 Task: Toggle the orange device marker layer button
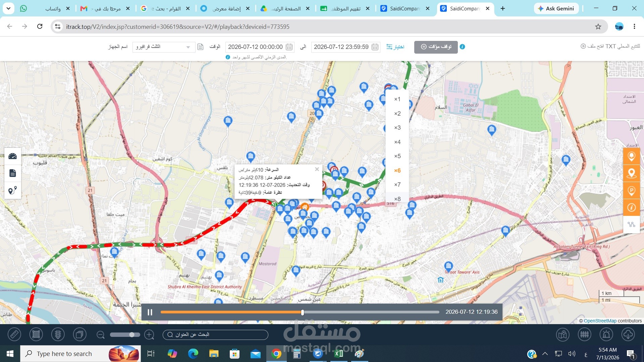click(x=631, y=156)
